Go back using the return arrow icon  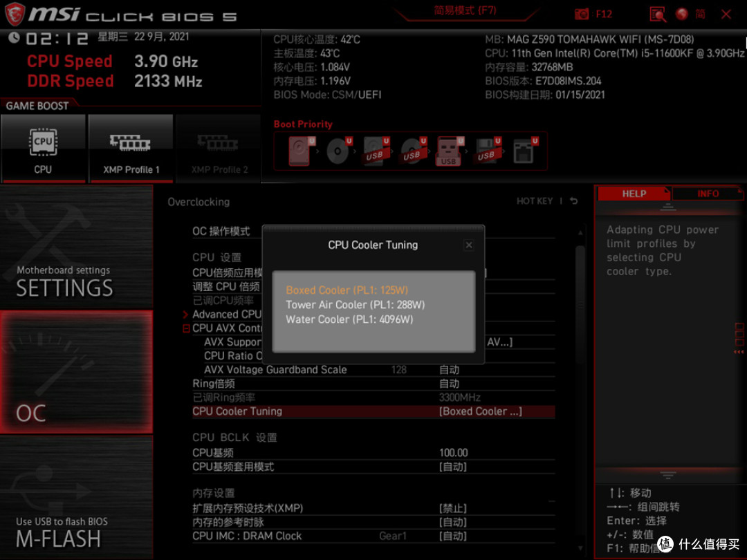[x=574, y=201]
